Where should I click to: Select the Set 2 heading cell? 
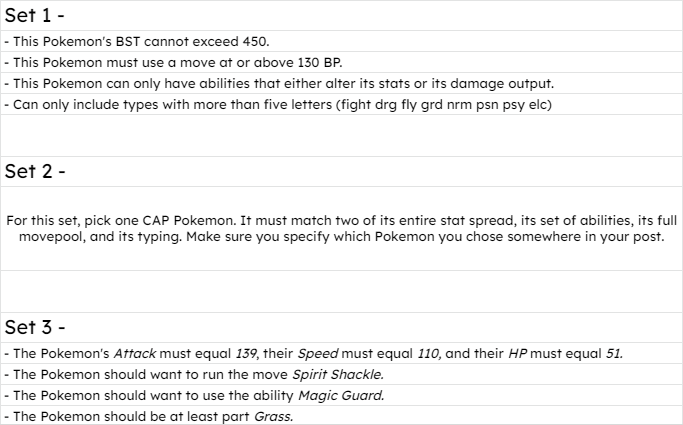[x=342, y=172]
